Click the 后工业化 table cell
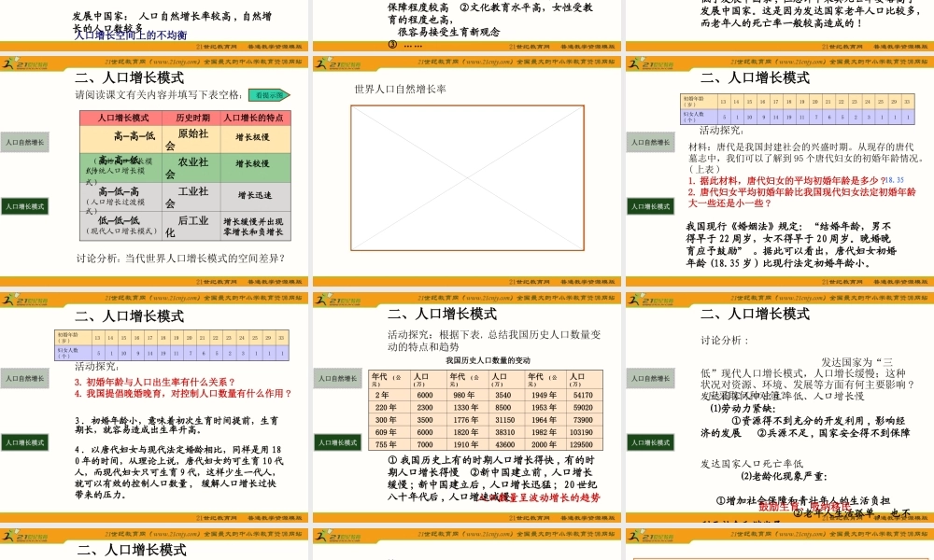Viewport: 934px width, 560px height. [x=191, y=226]
